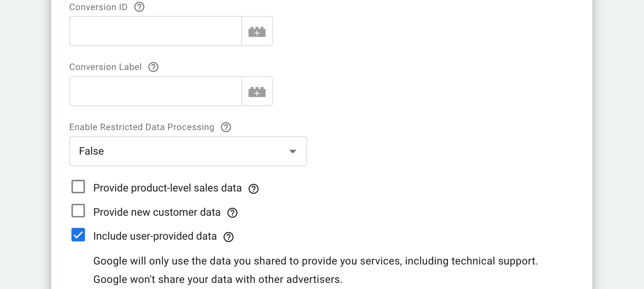
Task: Select the Include user-provided data label text
Action: point(155,236)
